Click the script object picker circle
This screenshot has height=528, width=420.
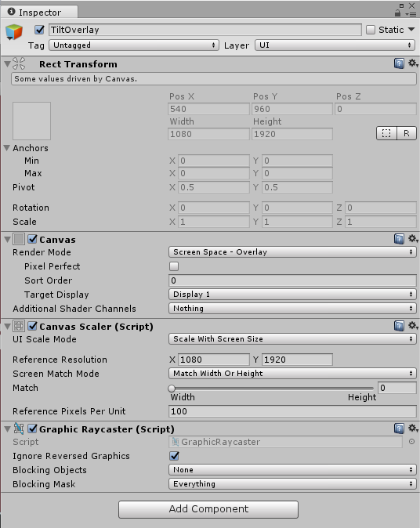click(x=411, y=442)
